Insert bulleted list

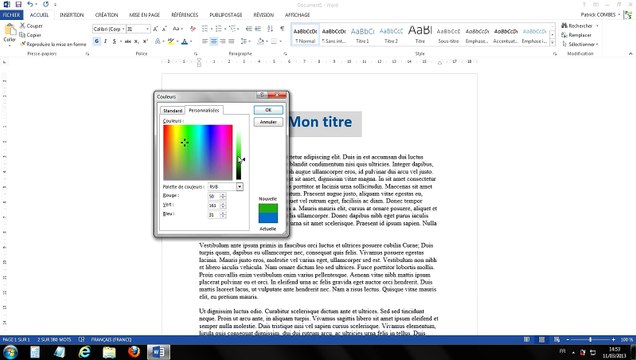tap(205, 29)
